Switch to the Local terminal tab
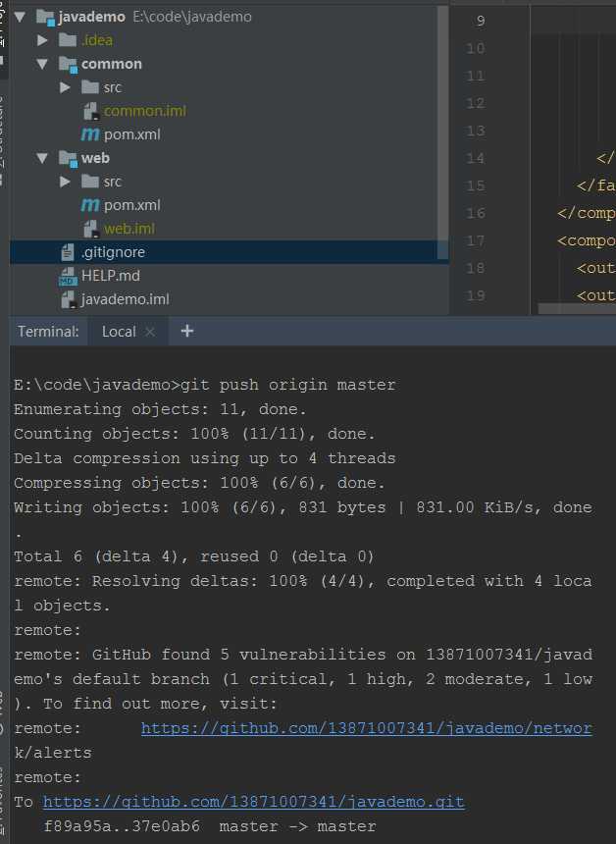This screenshot has height=844, width=616. (x=119, y=332)
